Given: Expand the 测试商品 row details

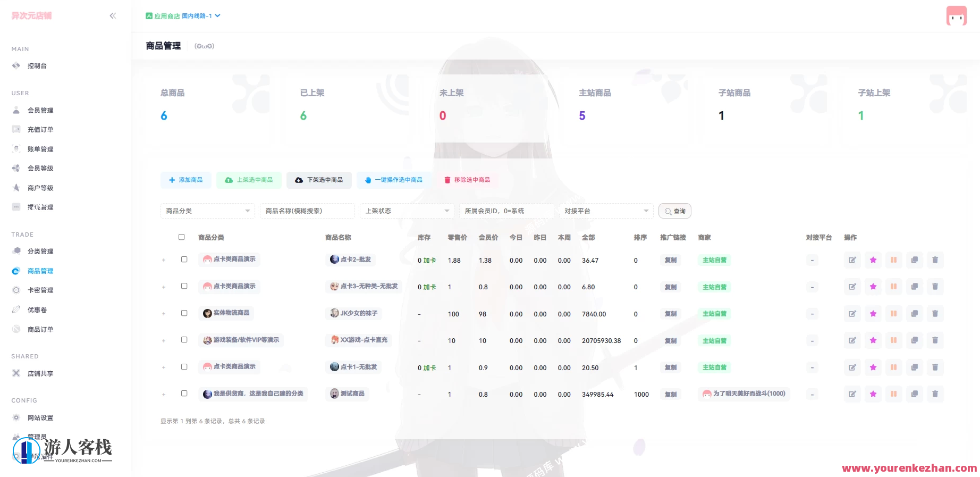Looking at the screenshot, I should click(x=164, y=395).
